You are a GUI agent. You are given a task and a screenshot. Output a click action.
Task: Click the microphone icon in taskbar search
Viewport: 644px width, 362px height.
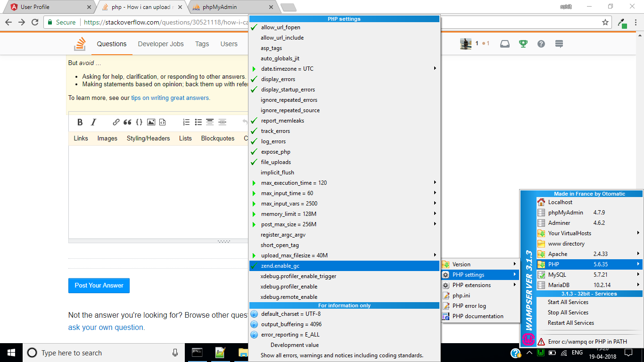(x=175, y=353)
